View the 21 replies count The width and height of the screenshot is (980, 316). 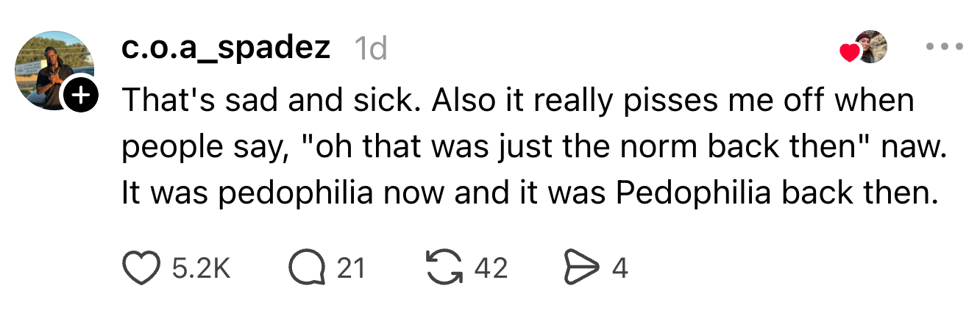click(351, 269)
